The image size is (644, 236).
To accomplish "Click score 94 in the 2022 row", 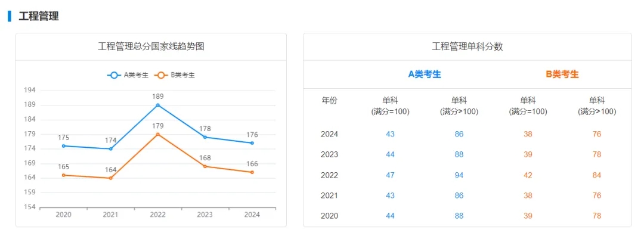I will [459, 175].
